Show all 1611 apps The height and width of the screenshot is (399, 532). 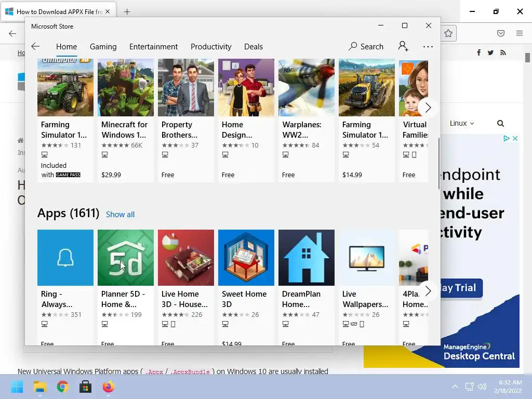(120, 215)
